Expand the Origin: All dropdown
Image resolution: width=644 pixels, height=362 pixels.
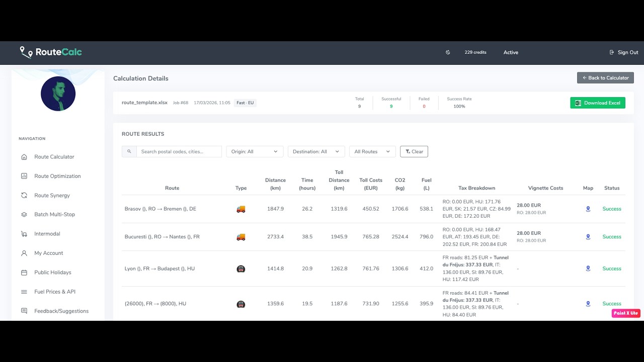tap(255, 151)
